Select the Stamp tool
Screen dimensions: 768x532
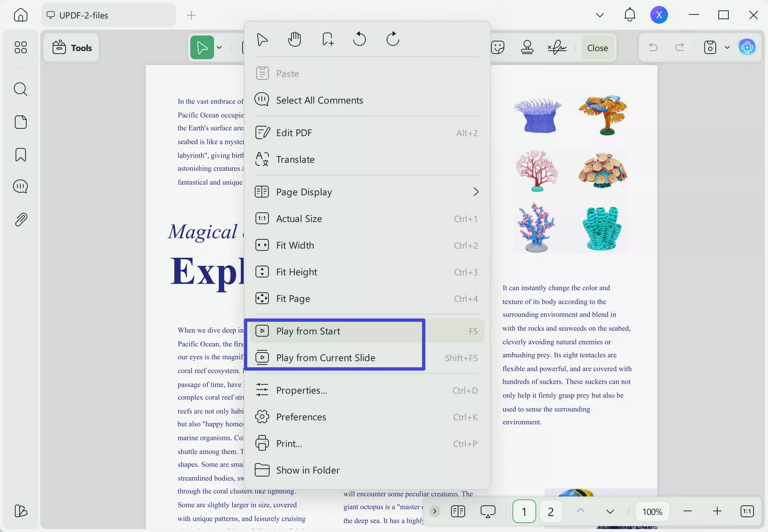(x=527, y=47)
